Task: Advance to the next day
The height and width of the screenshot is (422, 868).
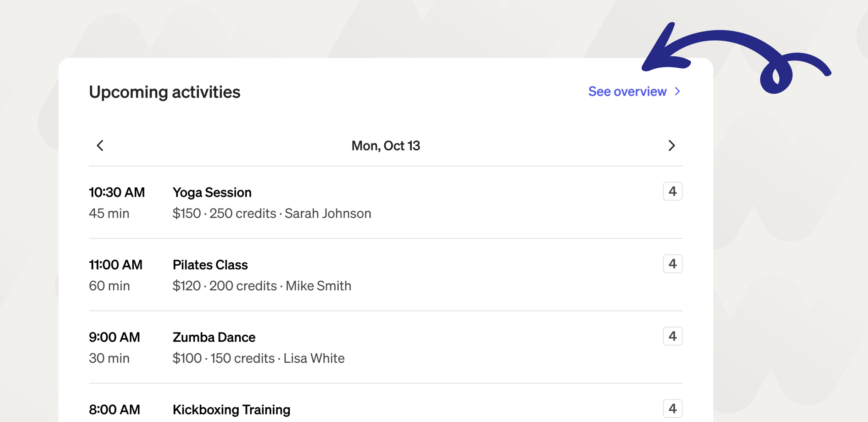Action: pyautogui.click(x=671, y=145)
